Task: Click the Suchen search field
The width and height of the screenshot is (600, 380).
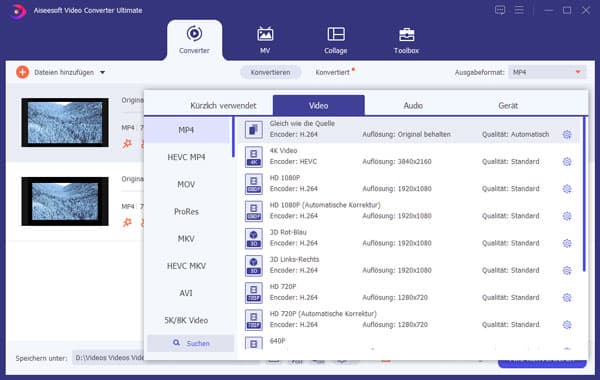Action: (x=191, y=343)
